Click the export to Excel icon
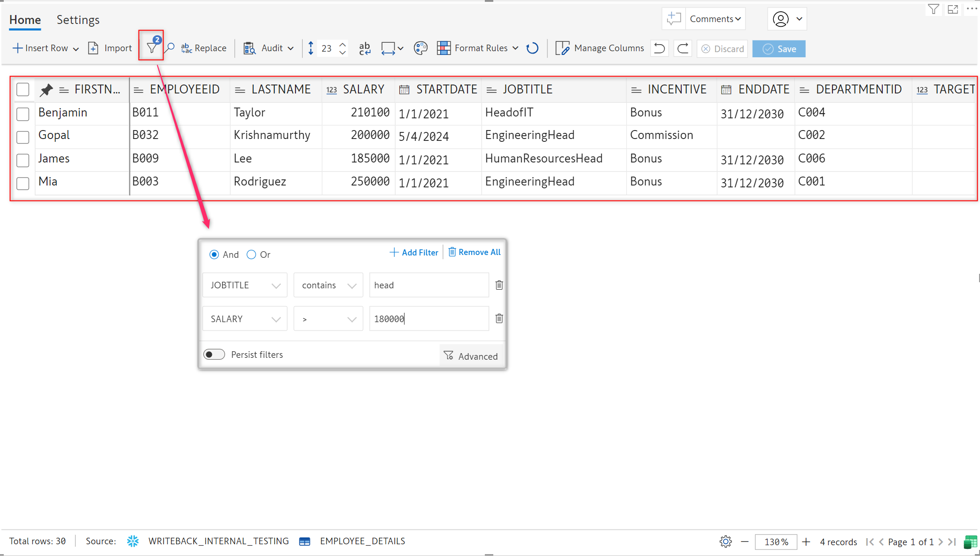This screenshot has height=556, width=980. pos(970,541)
